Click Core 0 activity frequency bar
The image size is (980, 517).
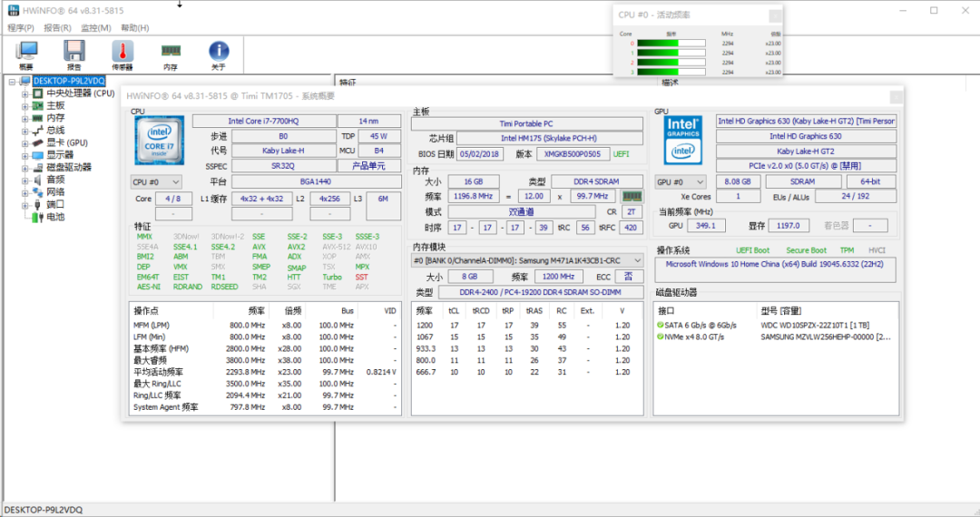pyautogui.click(x=671, y=43)
